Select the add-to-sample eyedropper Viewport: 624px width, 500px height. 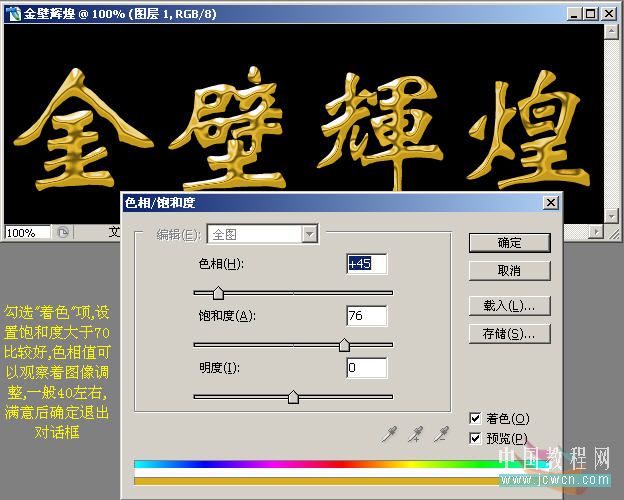click(x=417, y=433)
